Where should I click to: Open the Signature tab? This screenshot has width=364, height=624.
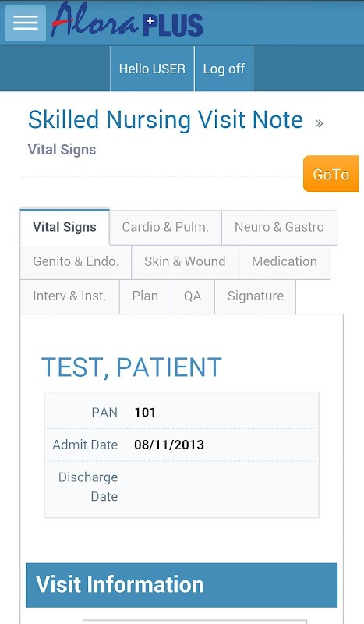click(256, 296)
